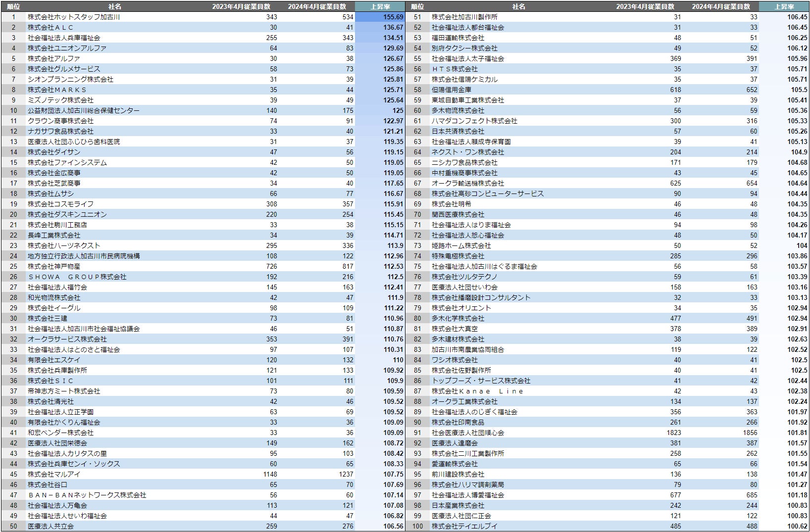Select トップフーズ・サービス株式会社 name cell
This screenshot has width=810, height=532.
point(481,381)
